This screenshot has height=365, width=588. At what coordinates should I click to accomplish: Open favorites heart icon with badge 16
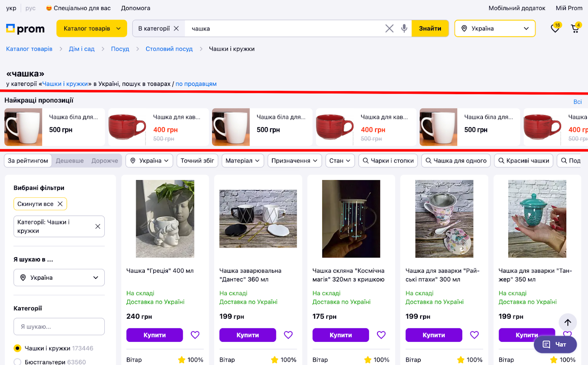click(x=555, y=28)
